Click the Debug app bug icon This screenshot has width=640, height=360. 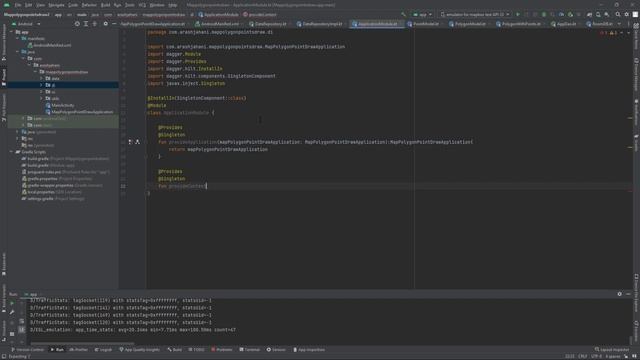tap(544, 15)
